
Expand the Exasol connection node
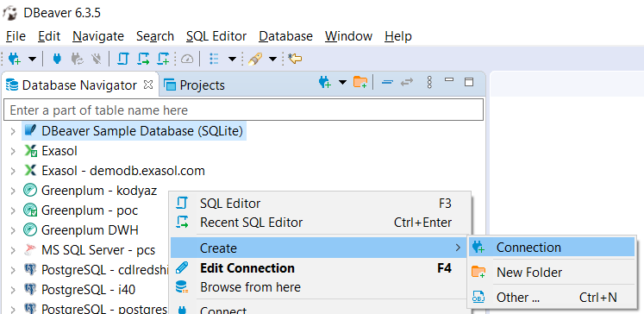pyautogui.click(x=13, y=151)
